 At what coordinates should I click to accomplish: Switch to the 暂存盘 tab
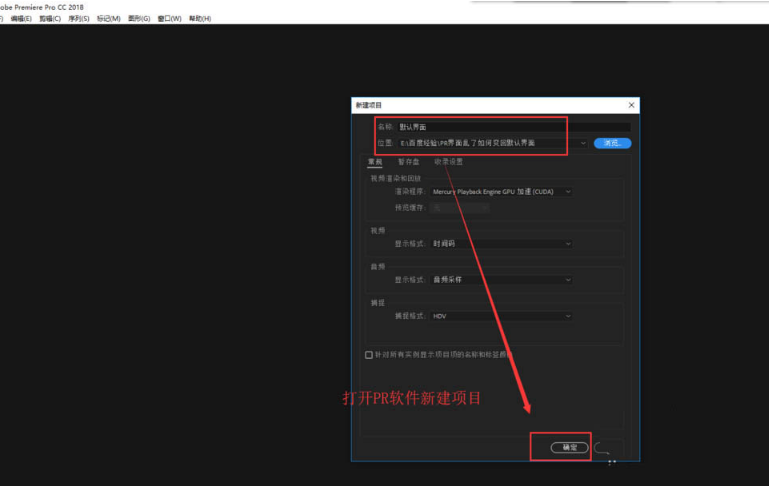[x=408, y=161]
